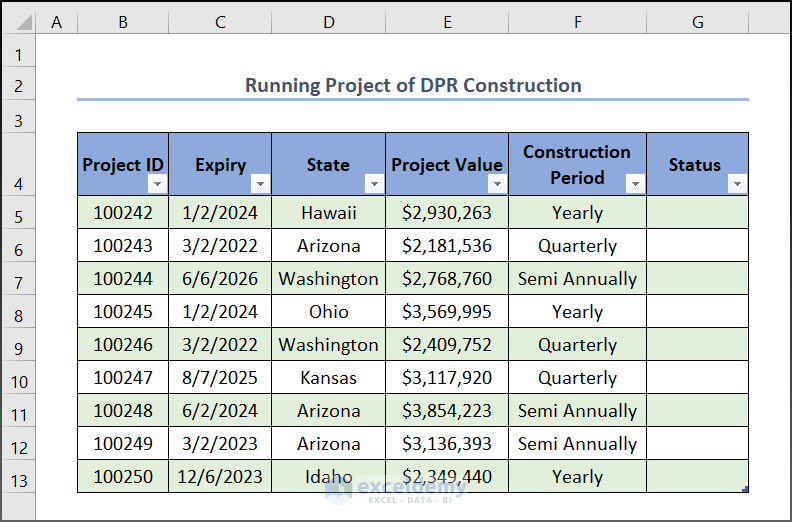This screenshot has height=522, width=792.
Task: Open the Project ID filter dropdown
Action: tap(158, 184)
